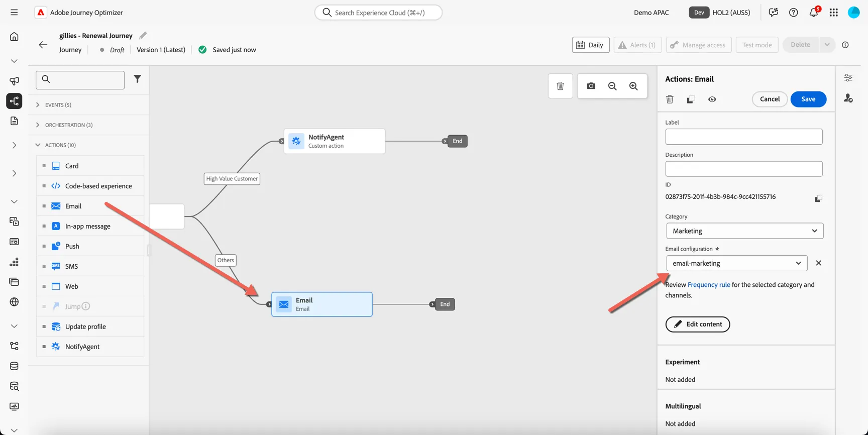This screenshot has width=868, height=435.
Task: Open the Email configuration dropdown
Action: 736,263
